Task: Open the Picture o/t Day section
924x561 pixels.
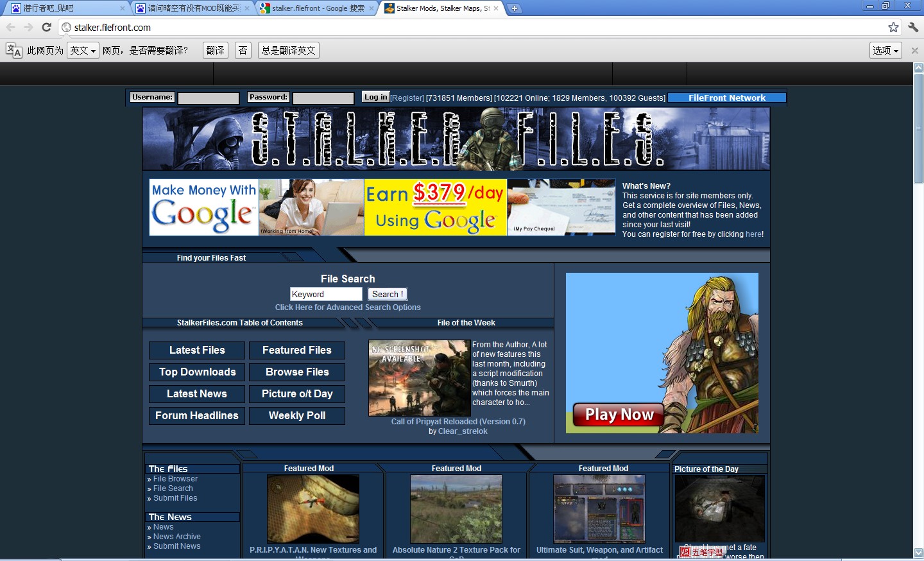Action: tap(297, 394)
